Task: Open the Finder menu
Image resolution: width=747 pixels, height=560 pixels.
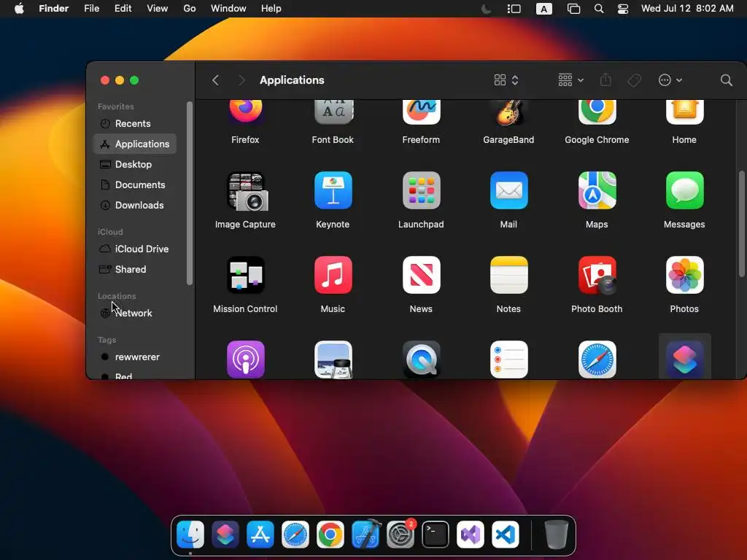Action: click(54, 9)
